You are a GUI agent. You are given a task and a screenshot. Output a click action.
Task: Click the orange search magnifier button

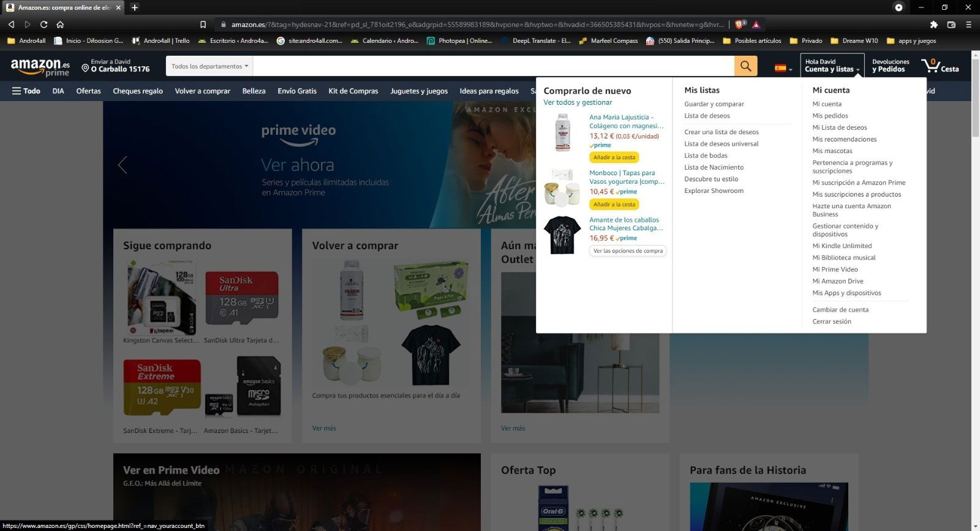point(745,66)
